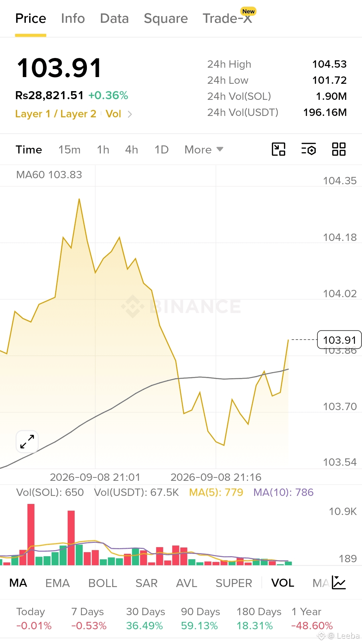Toggle the BOLL indicator
Viewport: 362px width, 644px height.
point(103,583)
